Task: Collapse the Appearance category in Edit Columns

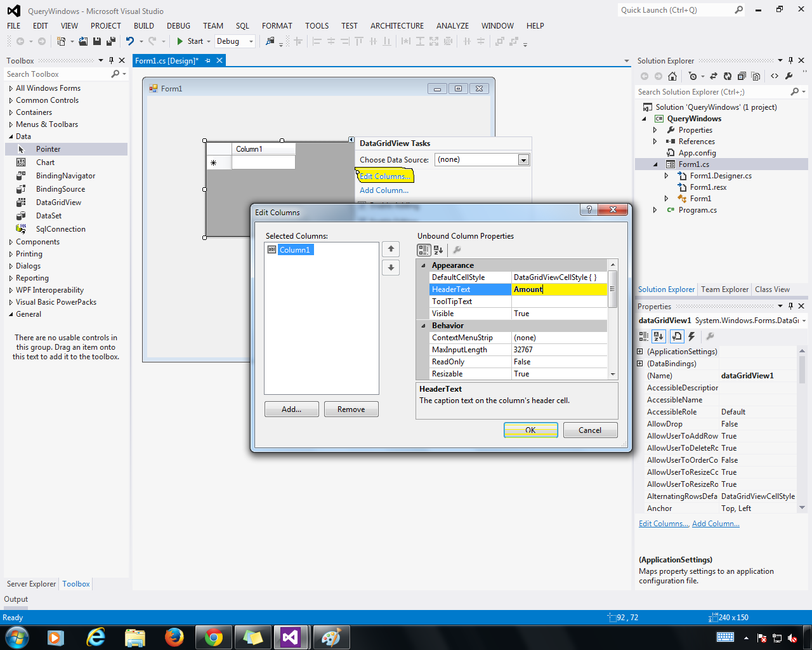Action: click(x=422, y=265)
